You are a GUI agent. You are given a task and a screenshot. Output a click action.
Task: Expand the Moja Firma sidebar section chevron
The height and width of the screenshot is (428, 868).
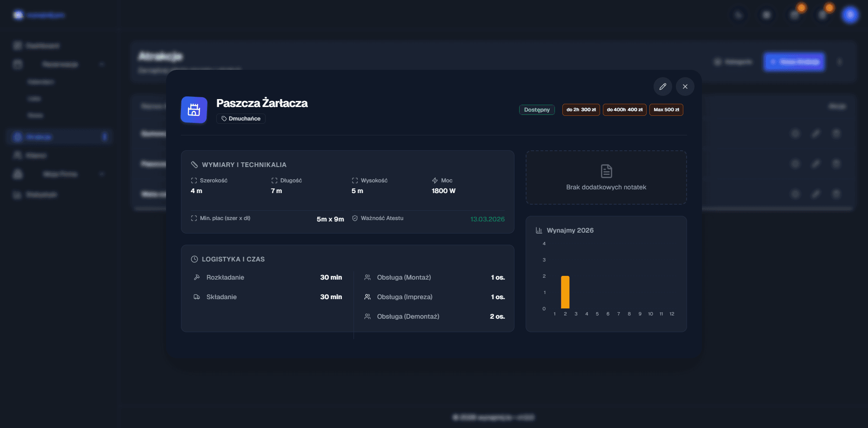(102, 174)
